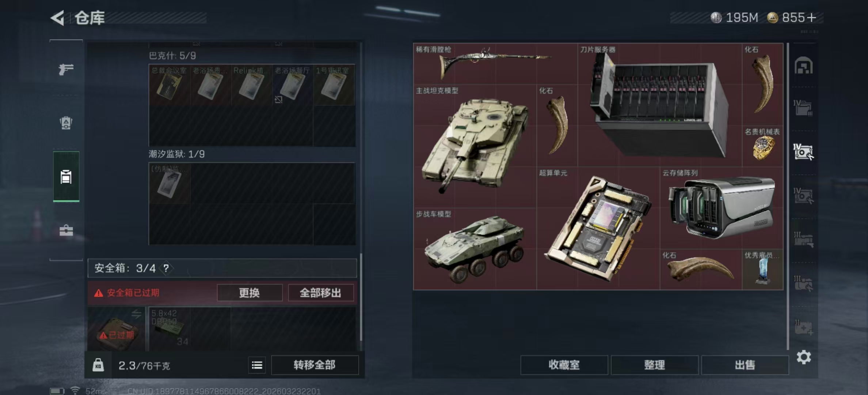Click the safe box question mark help
The height and width of the screenshot is (395, 868).
[x=166, y=268]
